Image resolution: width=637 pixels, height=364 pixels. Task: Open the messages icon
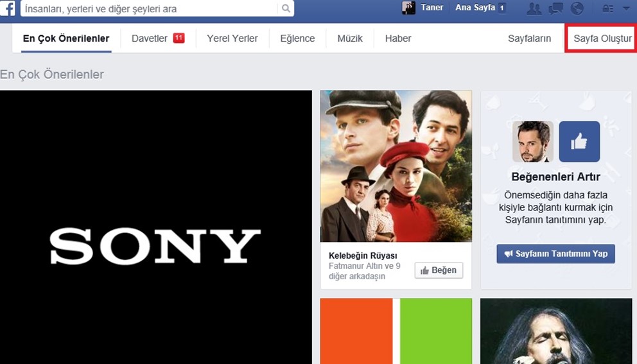(555, 8)
